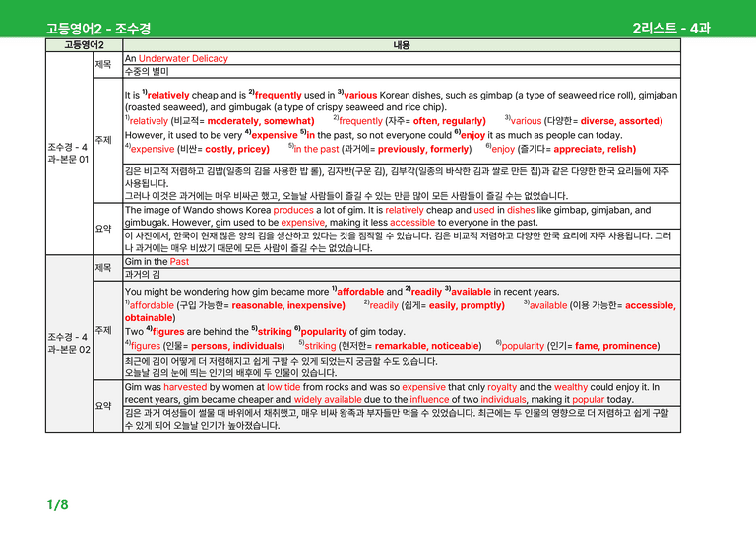Click 'Gim in the Past' title
The height and width of the screenshot is (535, 756).
point(157,261)
